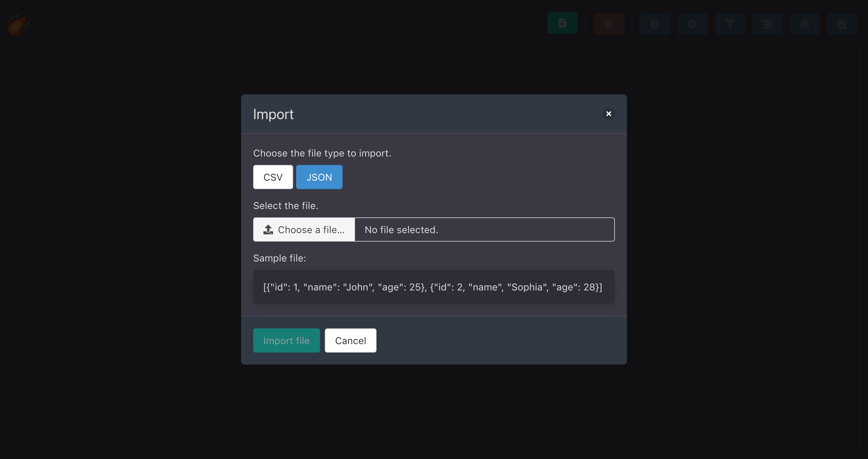Open the info icon in toolbar

coord(655,24)
